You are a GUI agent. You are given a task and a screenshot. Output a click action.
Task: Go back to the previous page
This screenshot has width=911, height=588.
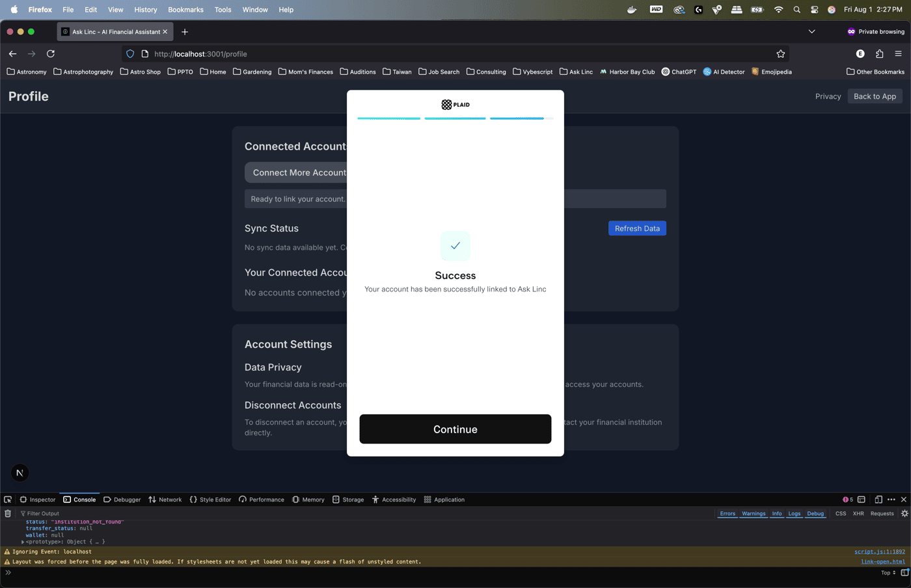(12, 54)
